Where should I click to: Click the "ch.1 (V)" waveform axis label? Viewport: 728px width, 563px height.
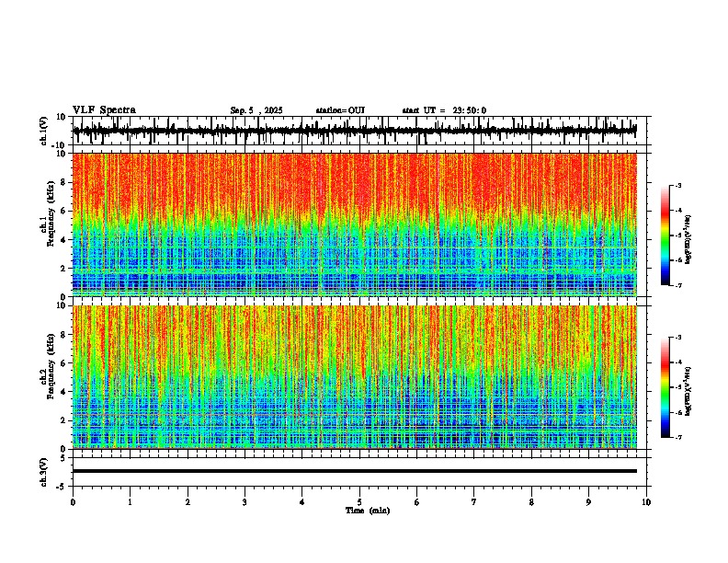pos(44,131)
